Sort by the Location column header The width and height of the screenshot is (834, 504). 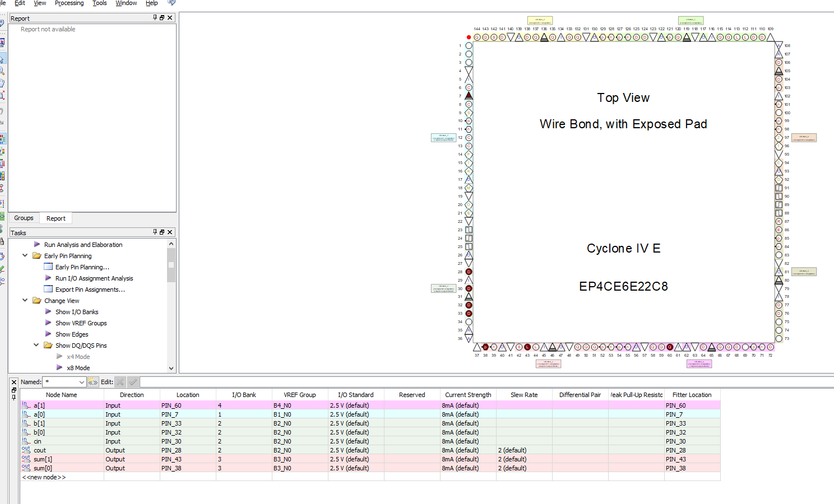click(x=188, y=395)
